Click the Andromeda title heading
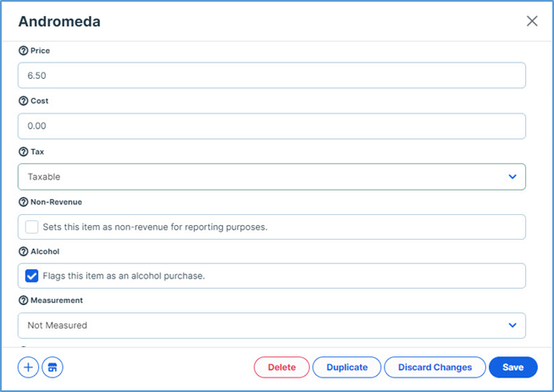Screen dimensions: 554x392 click(x=59, y=22)
